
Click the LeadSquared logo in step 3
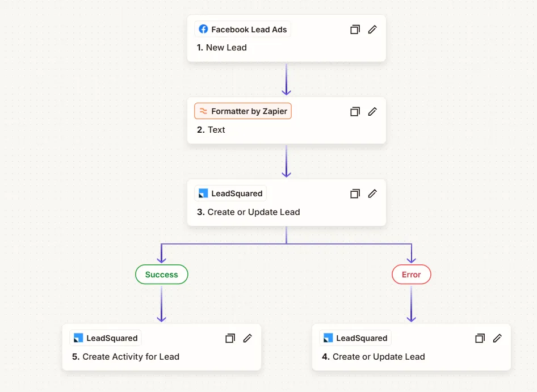pos(203,193)
